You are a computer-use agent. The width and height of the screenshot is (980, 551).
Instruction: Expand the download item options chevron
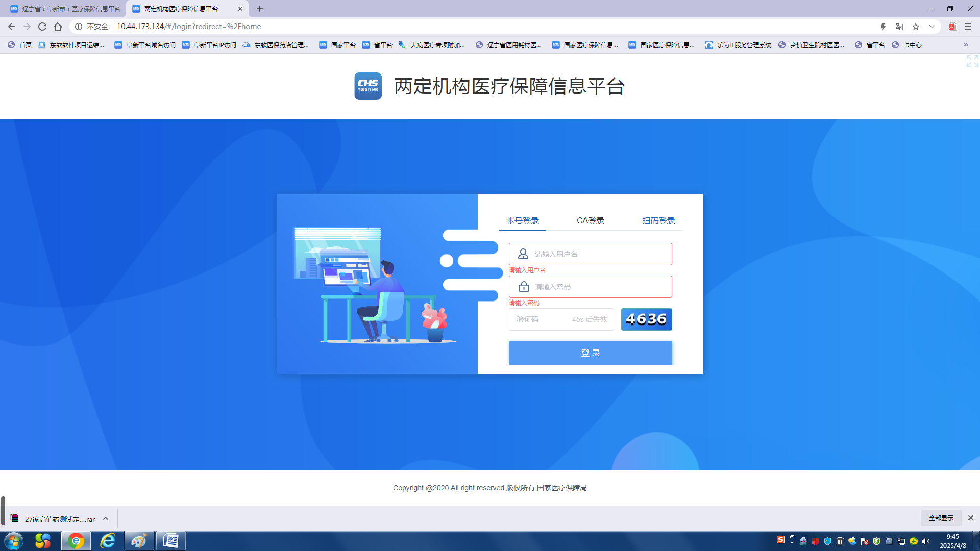coord(106,518)
